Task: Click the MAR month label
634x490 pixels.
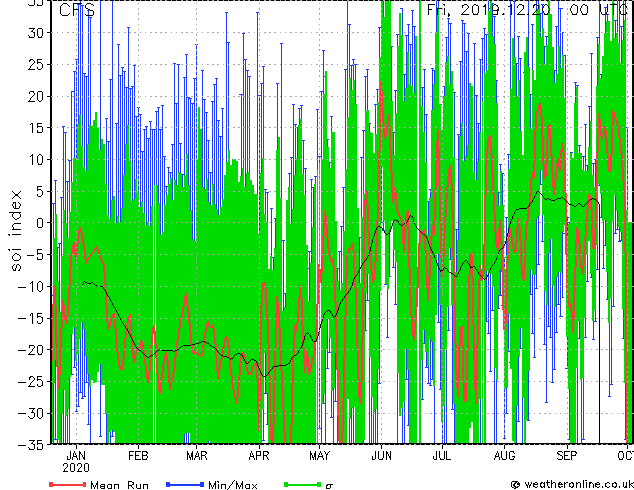Action: (x=197, y=456)
